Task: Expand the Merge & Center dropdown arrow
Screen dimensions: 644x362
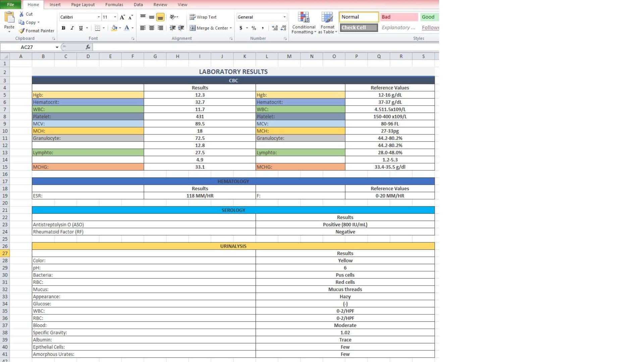Action: (x=231, y=28)
